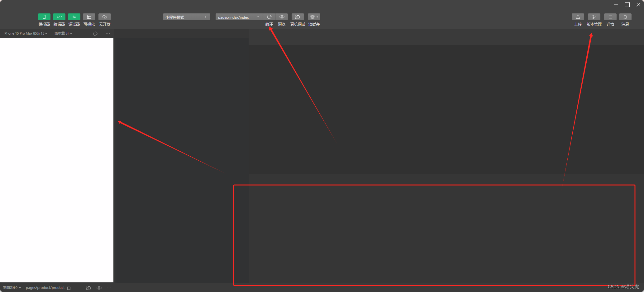
Task: Click the 真机调试 label text
Action: point(298,24)
